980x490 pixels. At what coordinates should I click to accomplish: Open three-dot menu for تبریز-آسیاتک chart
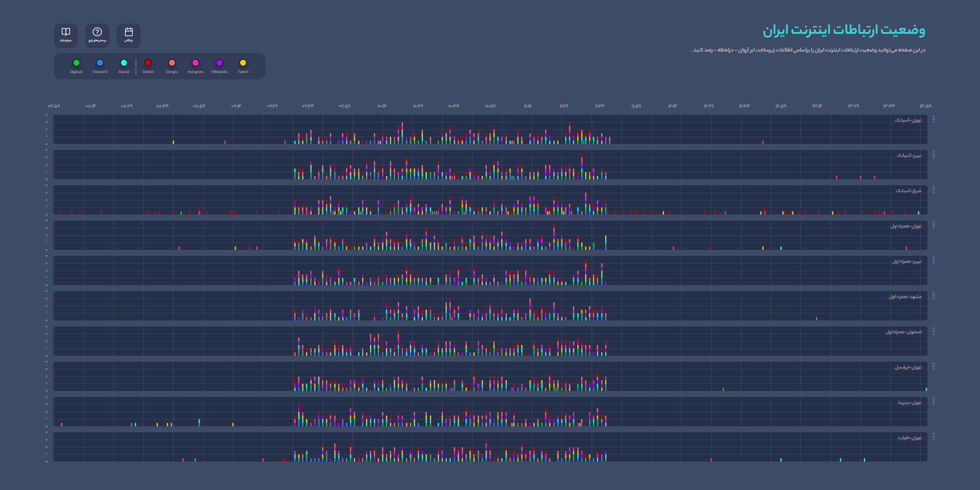tap(933, 155)
